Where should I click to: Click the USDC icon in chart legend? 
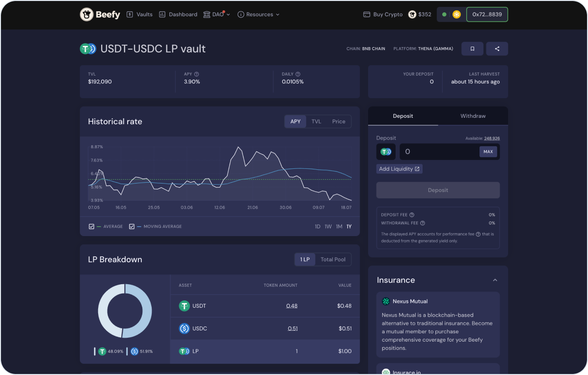[x=134, y=351]
